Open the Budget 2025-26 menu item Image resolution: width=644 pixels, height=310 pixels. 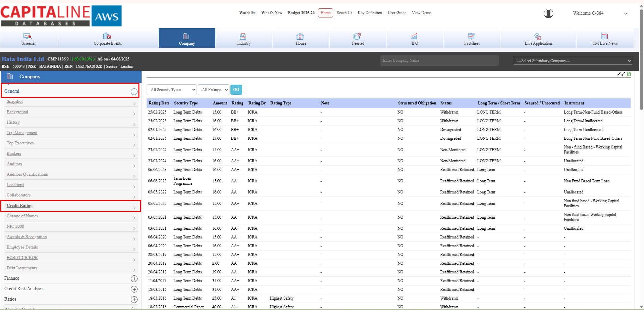[x=301, y=13]
